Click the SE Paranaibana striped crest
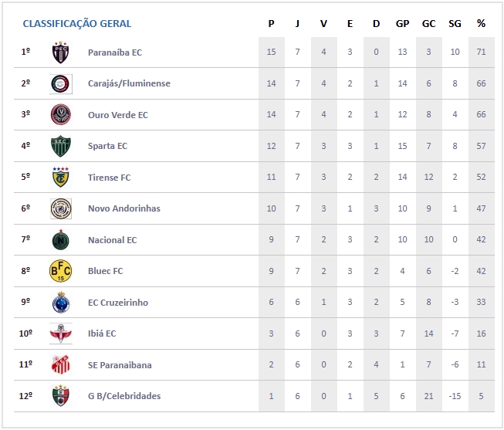Viewport: 504px width, 430px height. [61, 365]
